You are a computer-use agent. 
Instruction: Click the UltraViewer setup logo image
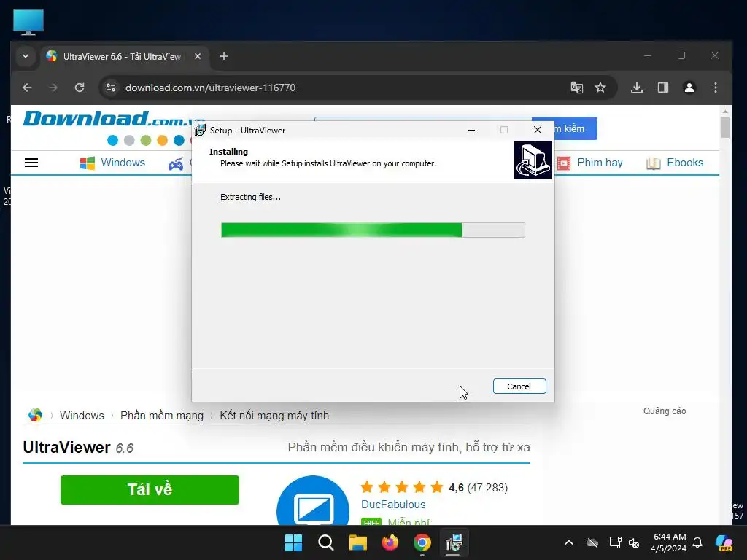(x=533, y=160)
